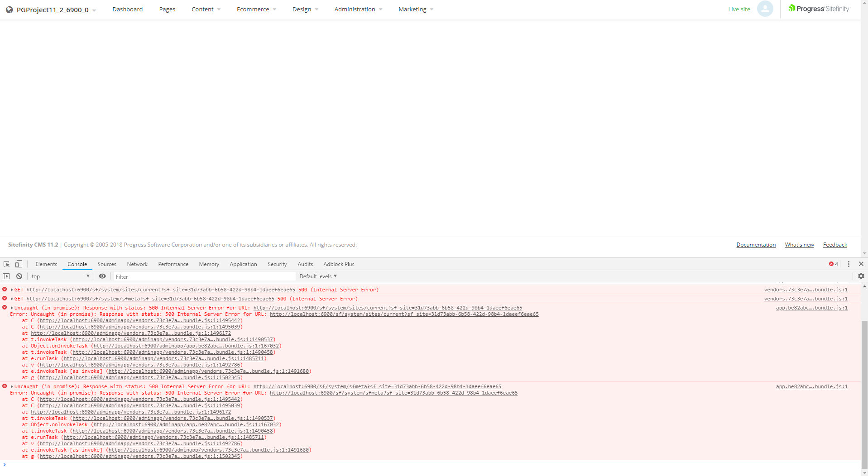Click the Progress Sitefinity logo

820,9
